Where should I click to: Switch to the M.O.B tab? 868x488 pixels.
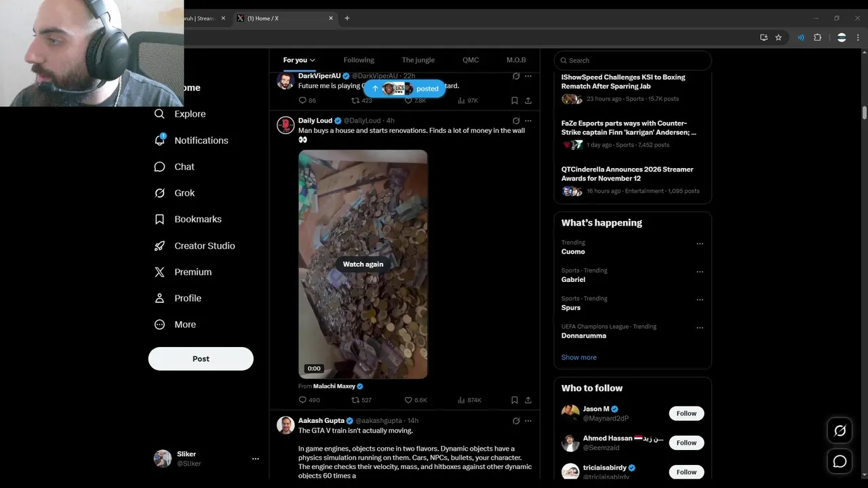pos(516,60)
